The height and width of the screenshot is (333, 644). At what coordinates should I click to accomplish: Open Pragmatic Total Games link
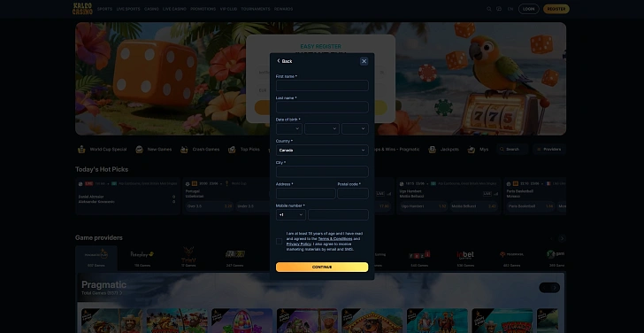coord(102,293)
